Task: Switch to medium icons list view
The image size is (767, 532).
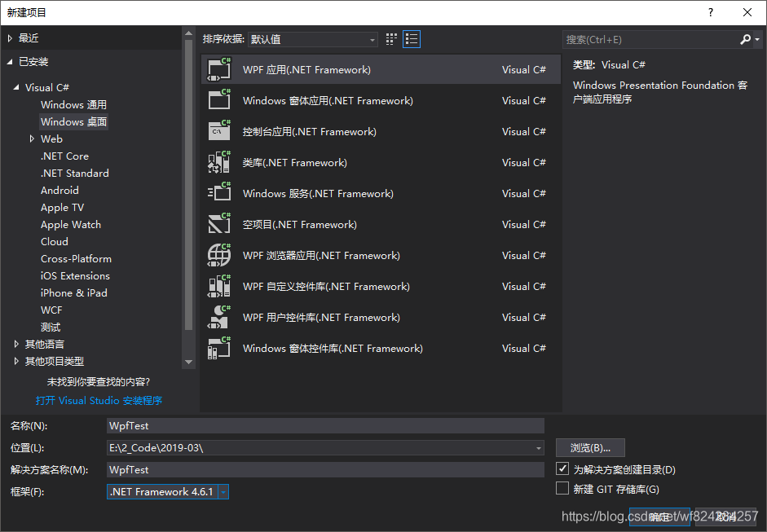Action: pyautogui.click(x=412, y=39)
